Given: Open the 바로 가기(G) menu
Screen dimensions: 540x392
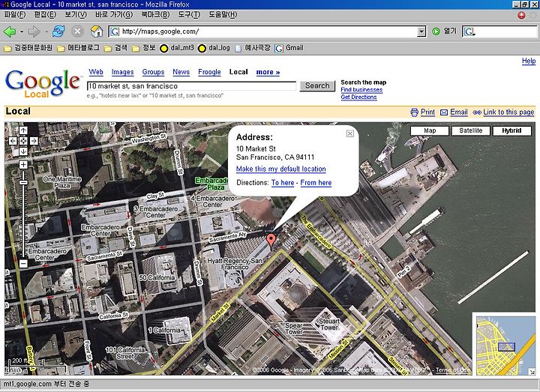Looking at the screenshot, I should (114, 14).
